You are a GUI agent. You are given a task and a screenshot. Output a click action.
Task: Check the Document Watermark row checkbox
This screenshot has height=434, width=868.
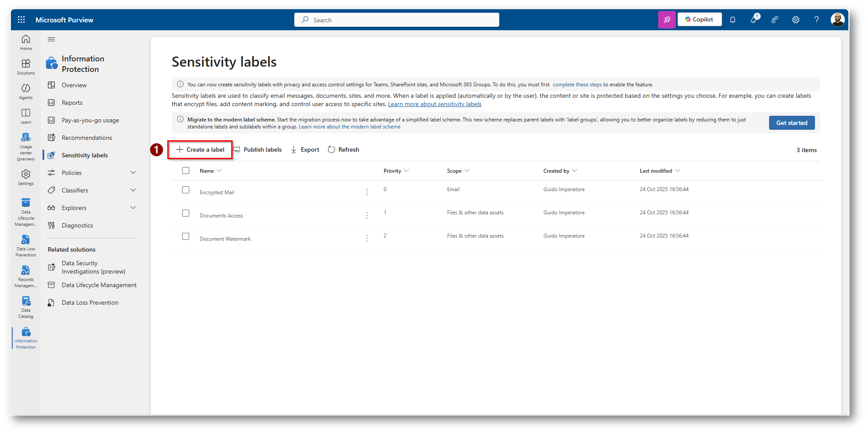[x=186, y=236]
